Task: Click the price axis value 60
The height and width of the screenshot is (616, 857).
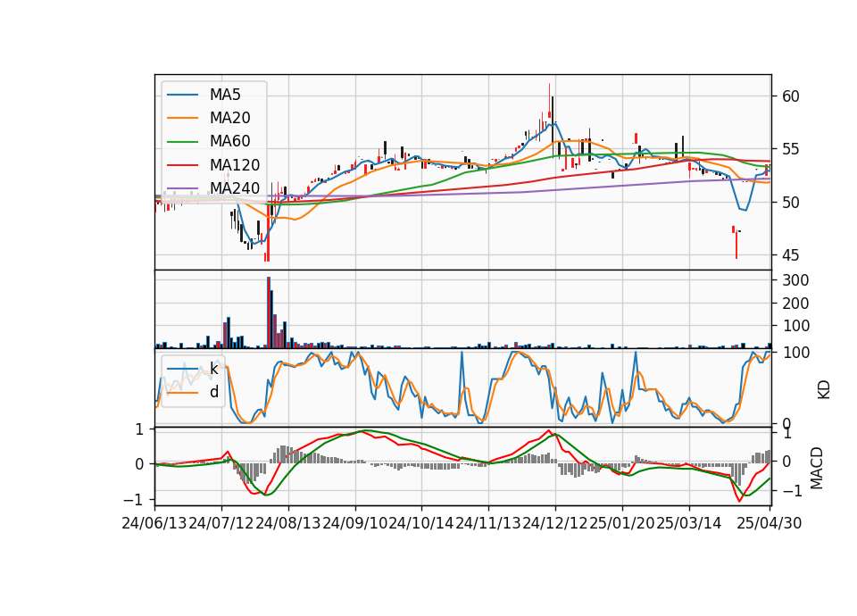Action: (x=791, y=96)
